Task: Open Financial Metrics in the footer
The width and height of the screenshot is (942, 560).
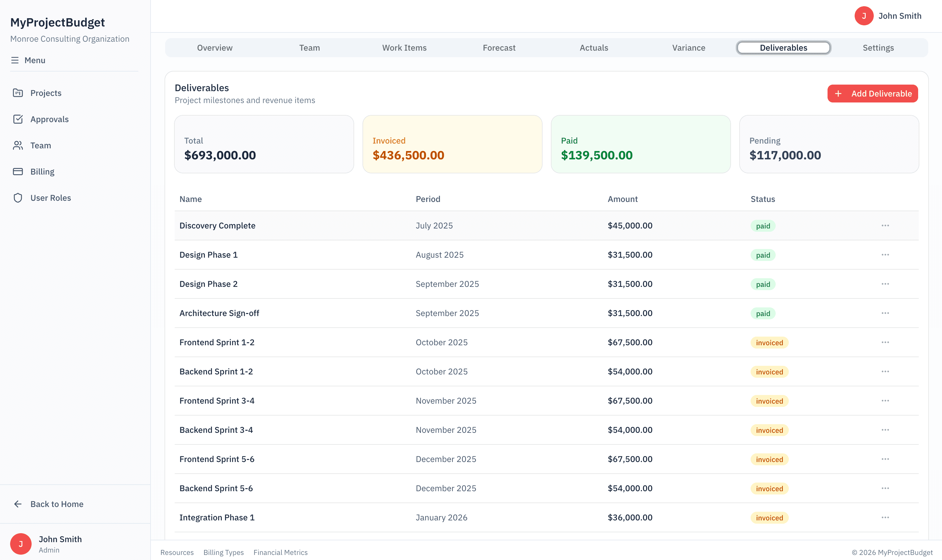Action: (x=280, y=552)
